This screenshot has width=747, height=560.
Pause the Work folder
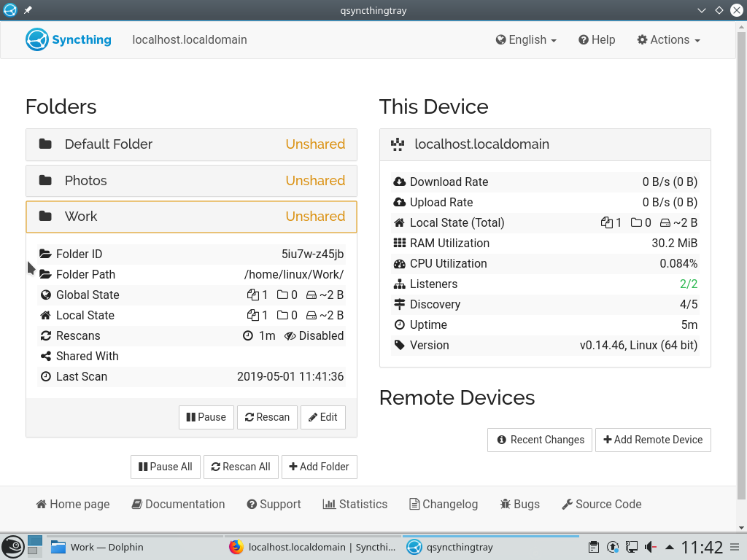[206, 417]
